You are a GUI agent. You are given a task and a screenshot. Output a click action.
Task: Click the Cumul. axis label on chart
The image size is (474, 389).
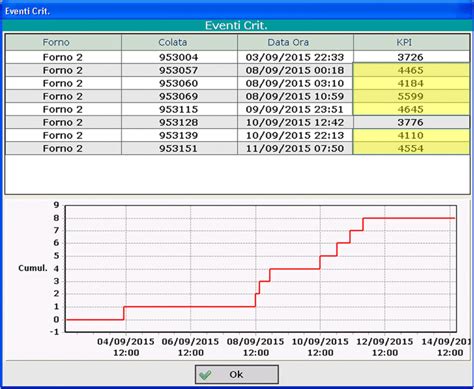point(33,268)
